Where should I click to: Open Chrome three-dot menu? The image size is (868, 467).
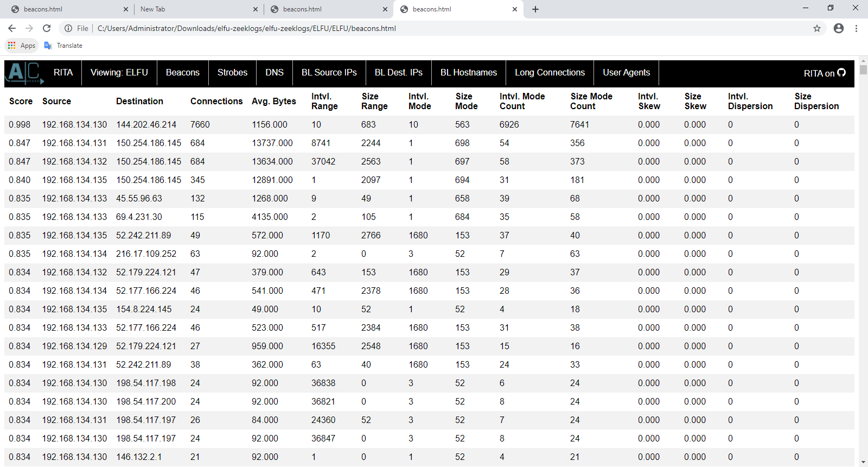click(x=856, y=28)
